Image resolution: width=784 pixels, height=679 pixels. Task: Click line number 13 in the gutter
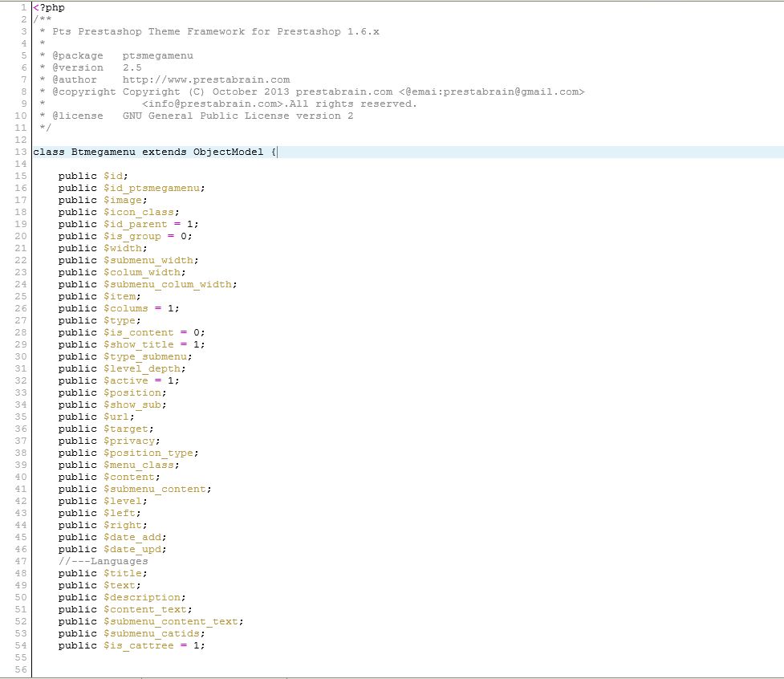[21, 152]
